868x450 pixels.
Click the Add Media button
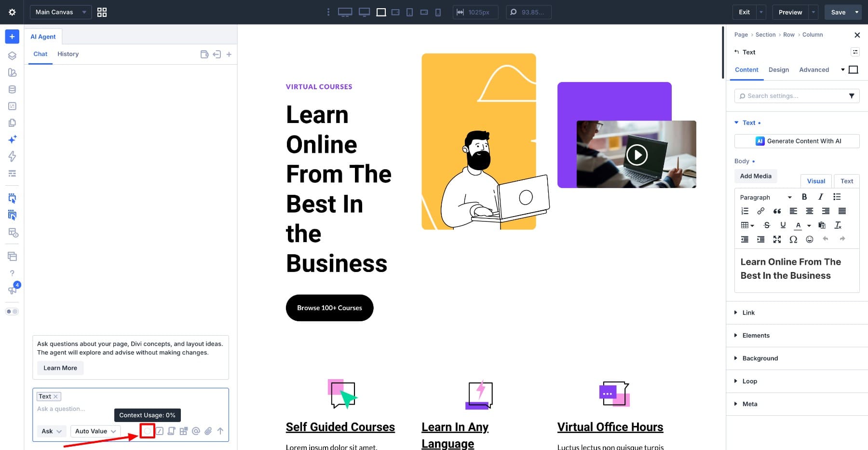[756, 176]
